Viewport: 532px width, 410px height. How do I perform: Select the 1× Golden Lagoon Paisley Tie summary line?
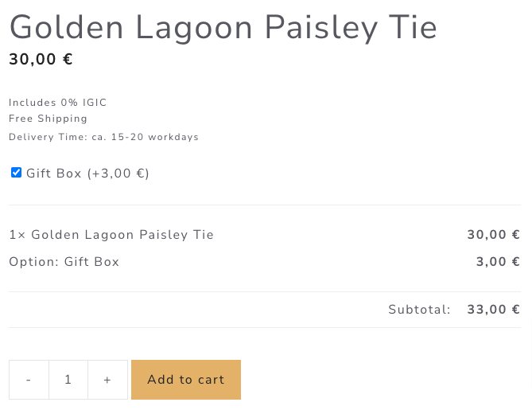click(x=111, y=235)
